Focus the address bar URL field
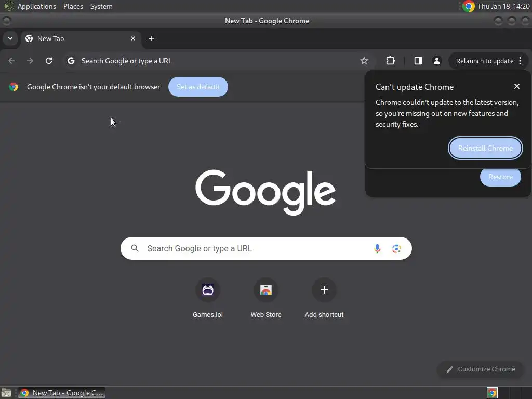 click(x=217, y=61)
